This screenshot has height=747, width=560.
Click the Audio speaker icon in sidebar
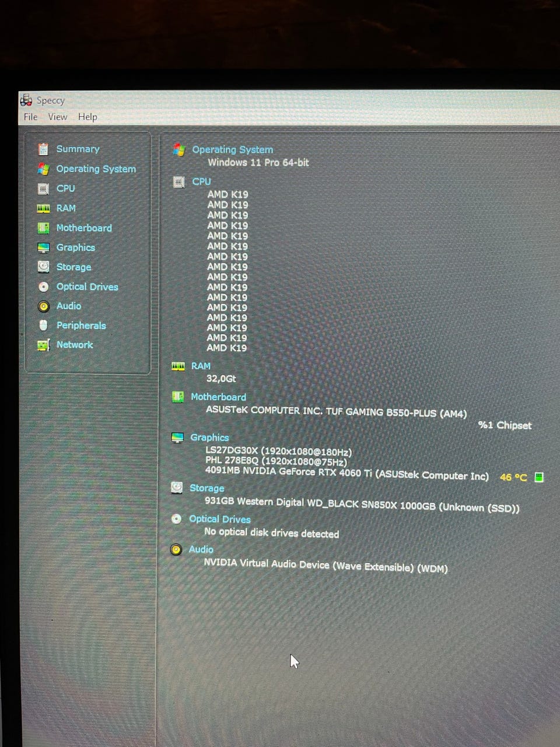(43, 306)
